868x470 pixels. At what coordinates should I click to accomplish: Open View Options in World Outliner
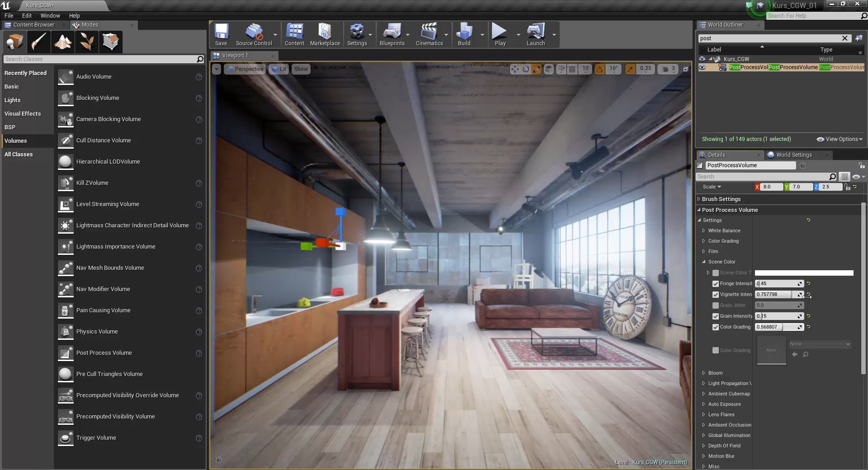(x=840, y=139)
